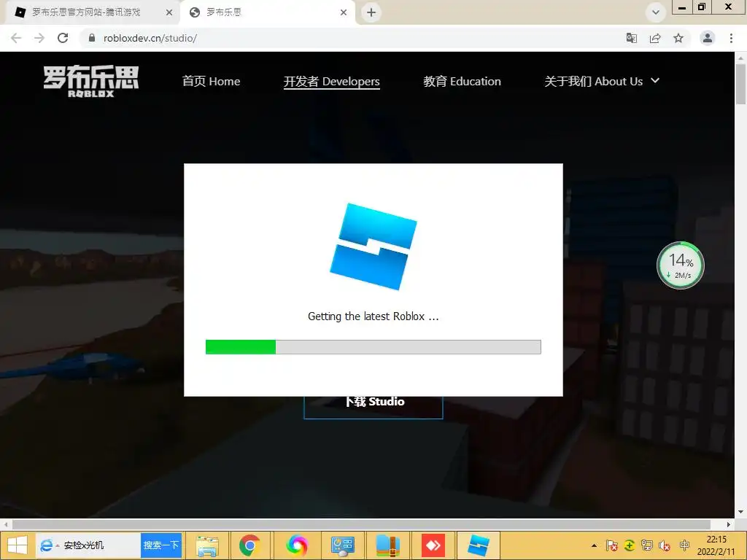747x560 pixels.
Task: Open the 开发者 Developers menu item
Action: 332,82
